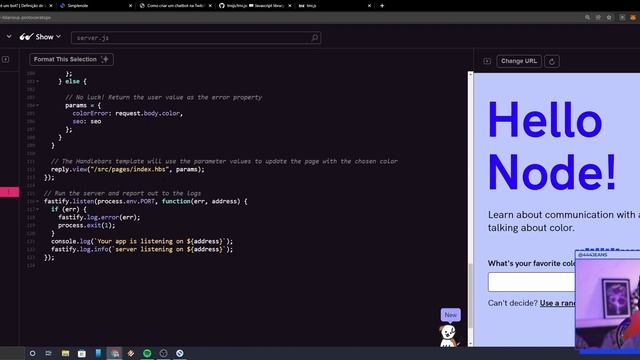The width and height of the screenshot is (640, 360).
Task: Open File Explorer from the taskbar
Action: (x=65, y=353)
